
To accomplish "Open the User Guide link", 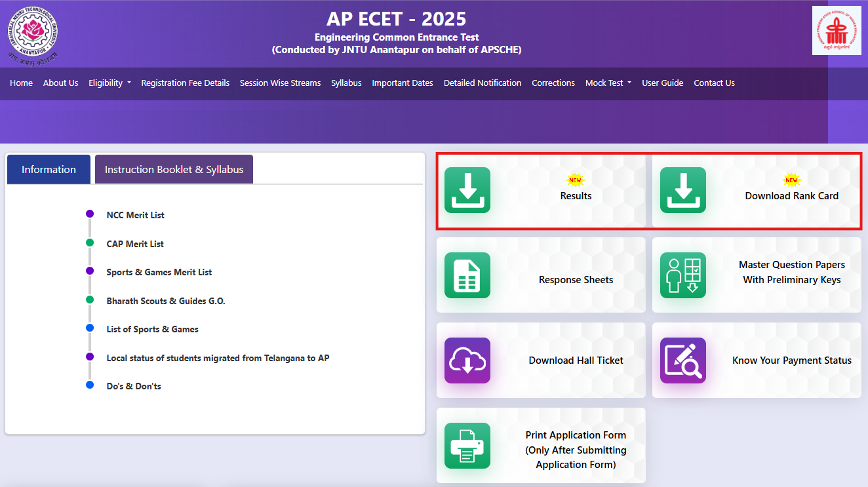I will pyautogui.click(x=663, y=83).
